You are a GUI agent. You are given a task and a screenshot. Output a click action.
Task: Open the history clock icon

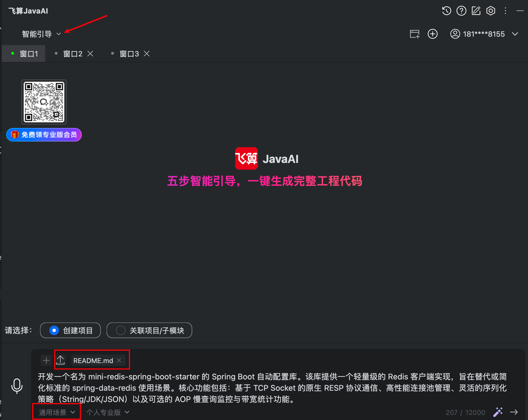click(446, 11)
